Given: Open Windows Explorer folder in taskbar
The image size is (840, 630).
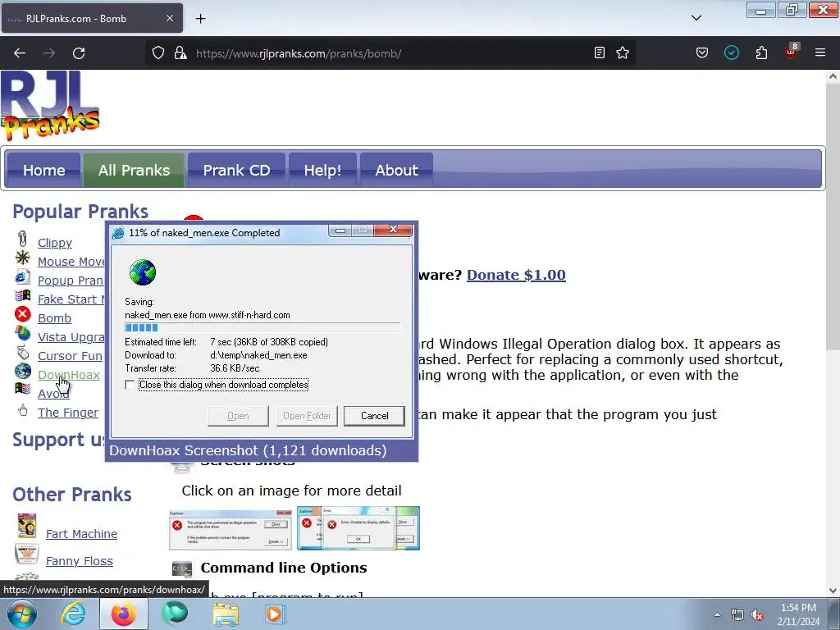Looking at the screenshot, I should (x=226, y=614).
